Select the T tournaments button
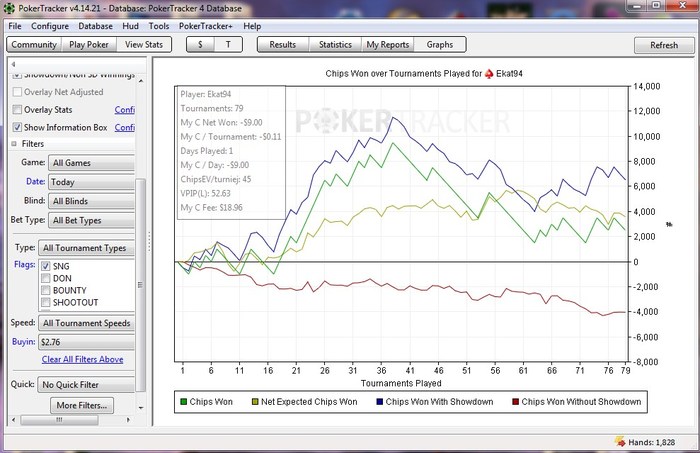 [228, 45]
